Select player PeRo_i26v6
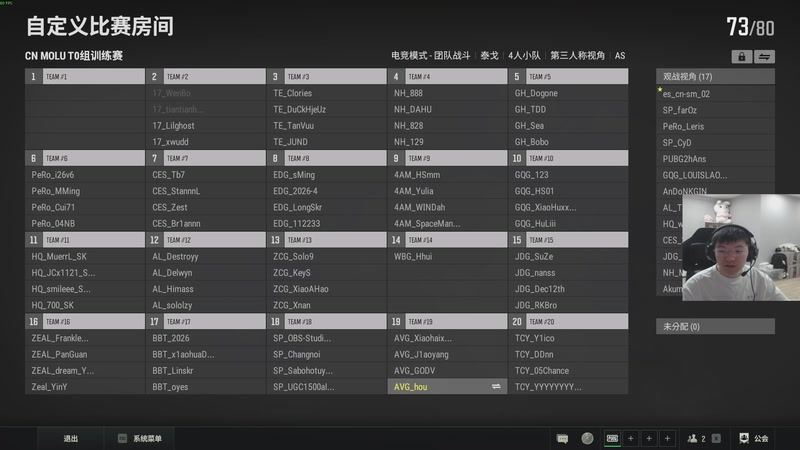Viewport: 800px width, 450px height. 85,174
